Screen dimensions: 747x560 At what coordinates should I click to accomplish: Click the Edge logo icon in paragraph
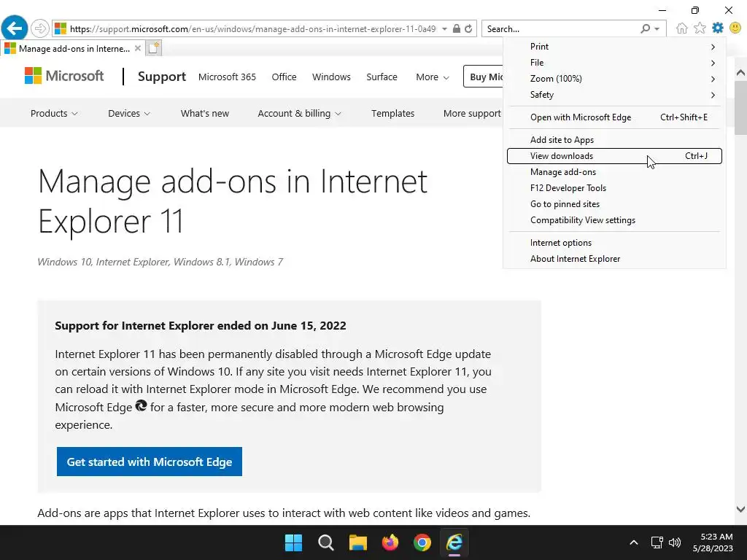[141, 405]
